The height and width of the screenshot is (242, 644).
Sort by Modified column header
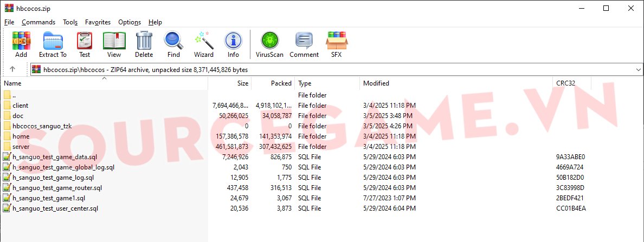[x=376, y=83]
